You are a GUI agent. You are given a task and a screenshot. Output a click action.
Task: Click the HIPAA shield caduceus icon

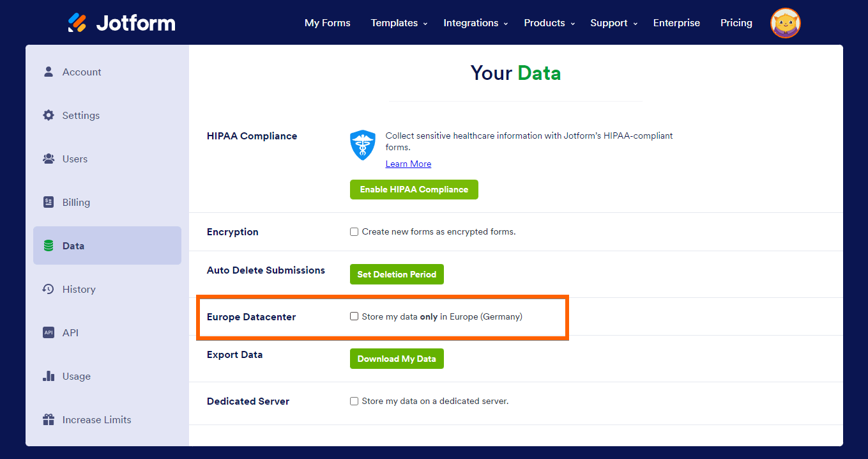(x=363, y=145)
